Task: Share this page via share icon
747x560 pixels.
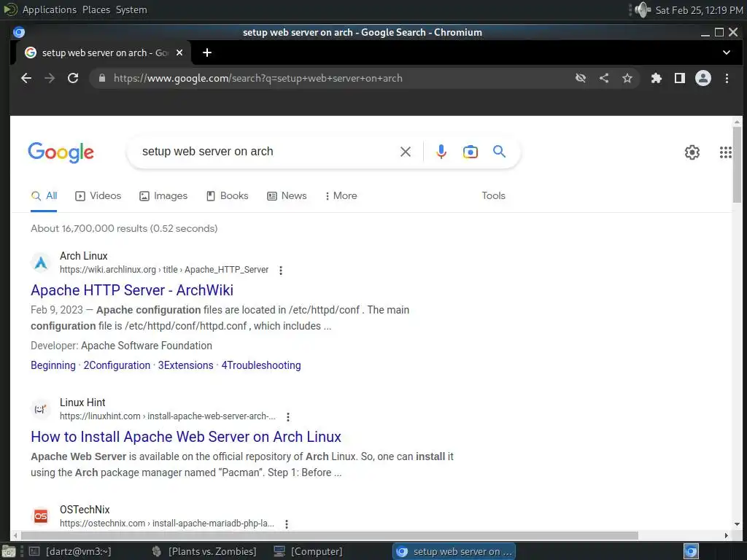Action: click(603, 78)
